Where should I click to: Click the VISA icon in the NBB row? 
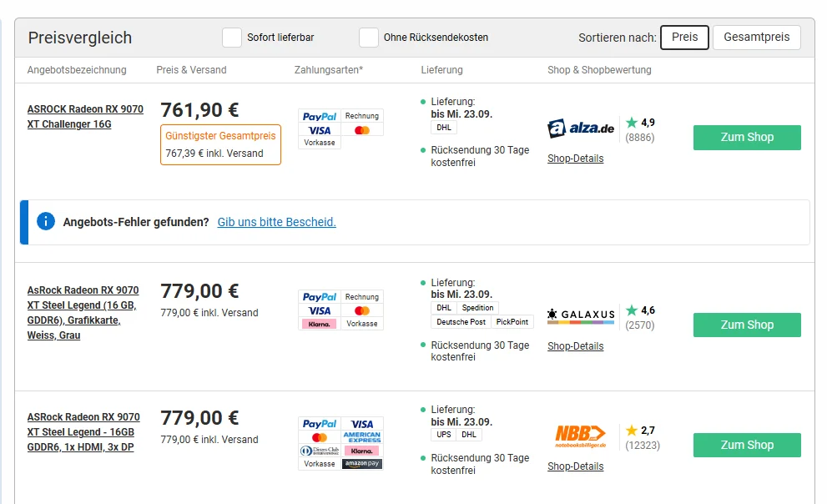[x=362, y=424]
